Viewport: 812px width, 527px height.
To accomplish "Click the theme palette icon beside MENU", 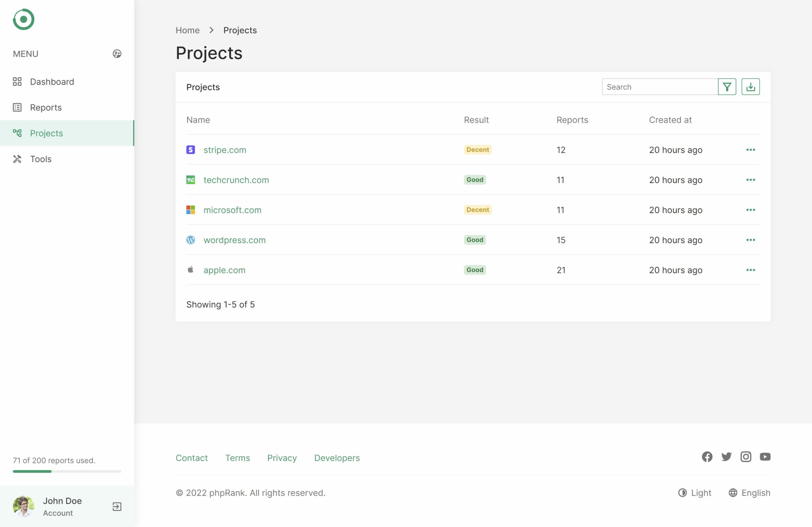I will [x=117, y=54].
